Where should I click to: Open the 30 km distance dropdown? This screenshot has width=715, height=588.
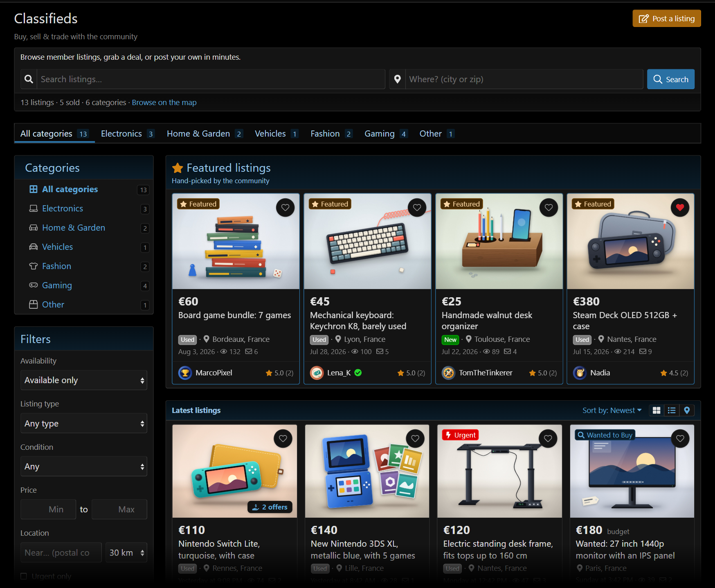pyautogui.click(x=126, y=553)
